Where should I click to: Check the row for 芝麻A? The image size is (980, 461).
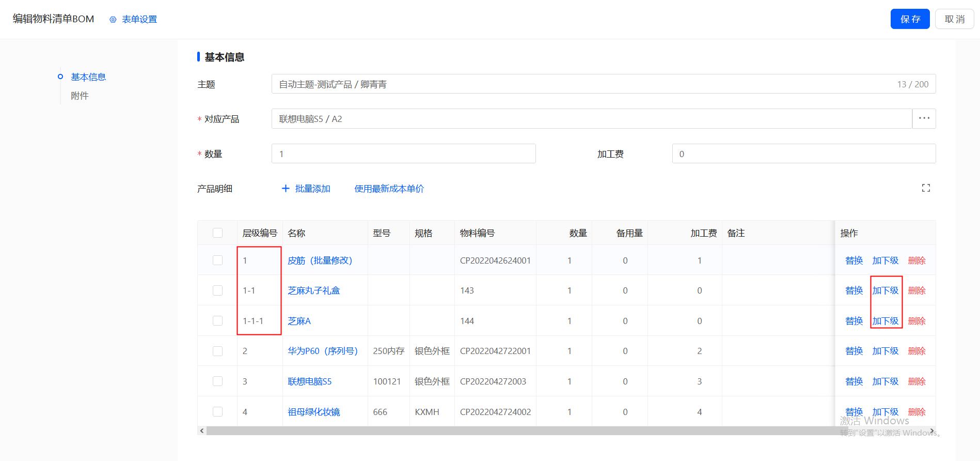point(217,320)
